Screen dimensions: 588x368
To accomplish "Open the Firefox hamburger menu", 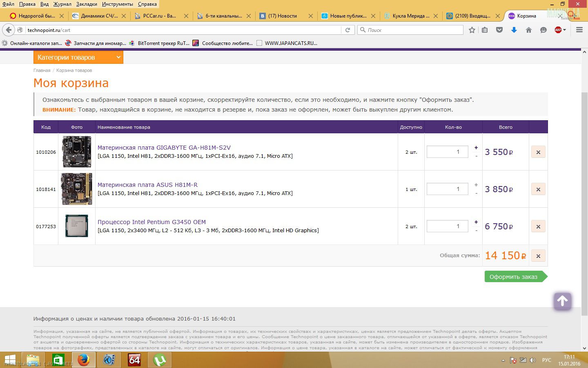I will click(x=579, y=30).
